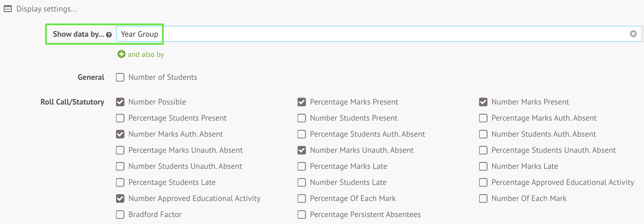This screenshot has height=224, width=644.
Task: Enable Percentage Students Present
Action: point(120,118)
